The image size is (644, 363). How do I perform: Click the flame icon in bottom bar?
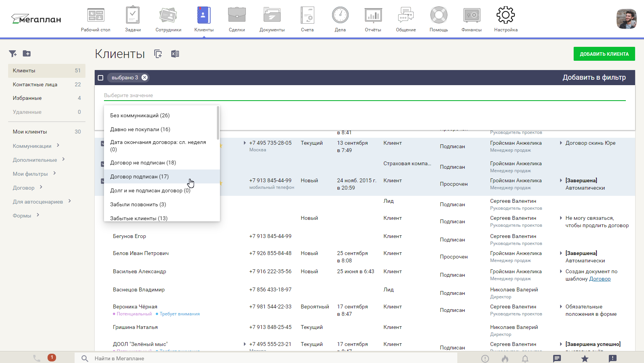coord(505,359)
